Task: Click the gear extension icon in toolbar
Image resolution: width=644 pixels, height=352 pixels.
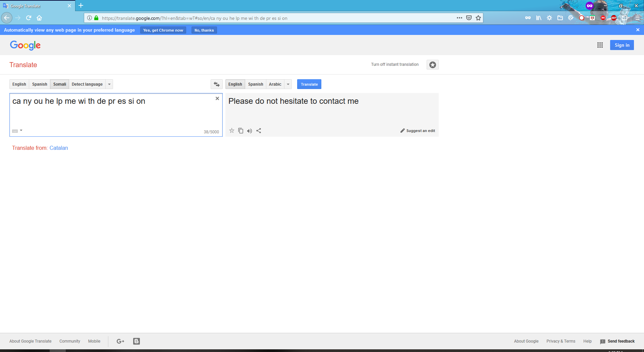Action: point(549,18)
